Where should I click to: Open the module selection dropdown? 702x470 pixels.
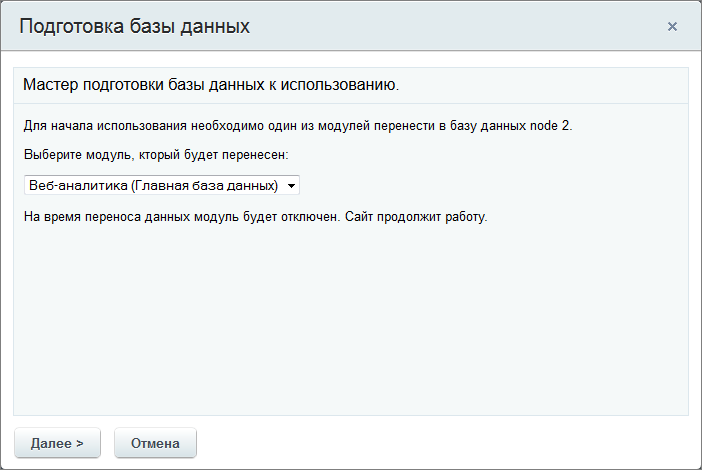(161, 185)
